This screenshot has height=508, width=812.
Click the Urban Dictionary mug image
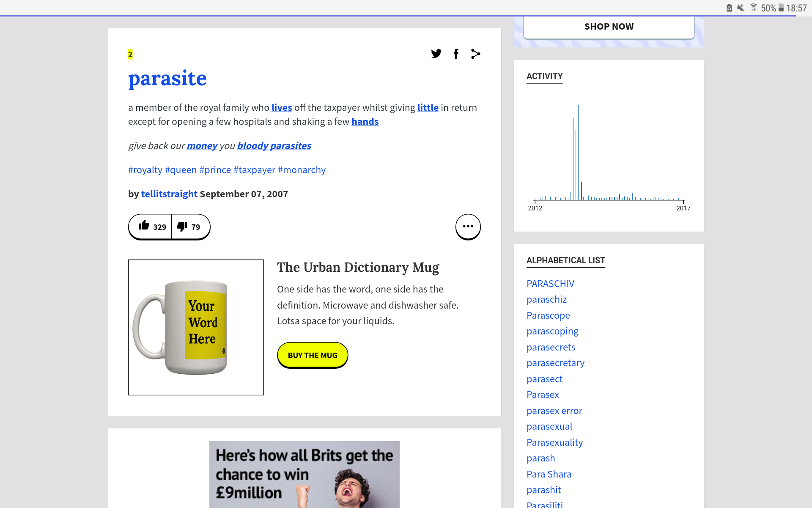(196, 327)
